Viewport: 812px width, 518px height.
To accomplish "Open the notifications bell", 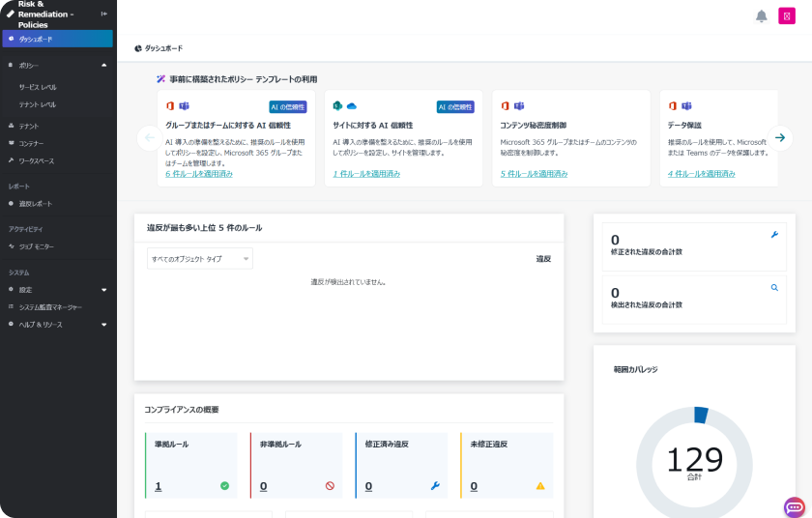I will tap(762, 16).
